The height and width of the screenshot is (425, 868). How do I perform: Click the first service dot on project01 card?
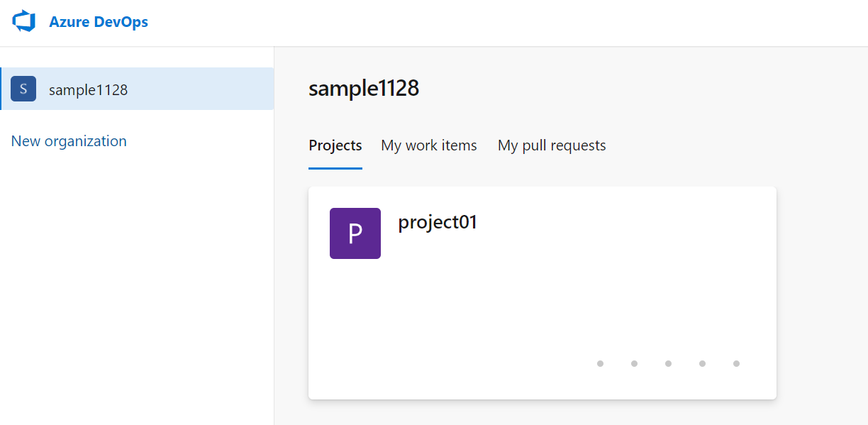[600, 364]
